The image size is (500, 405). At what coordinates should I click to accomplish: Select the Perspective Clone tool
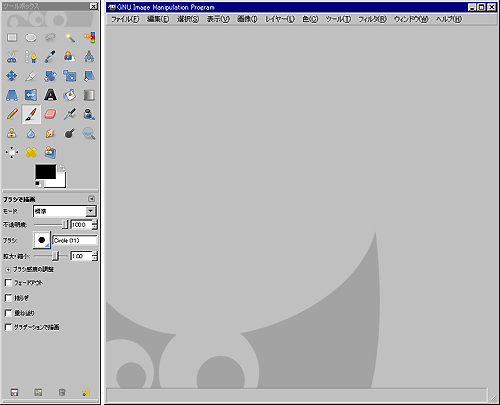pos(50,153)
